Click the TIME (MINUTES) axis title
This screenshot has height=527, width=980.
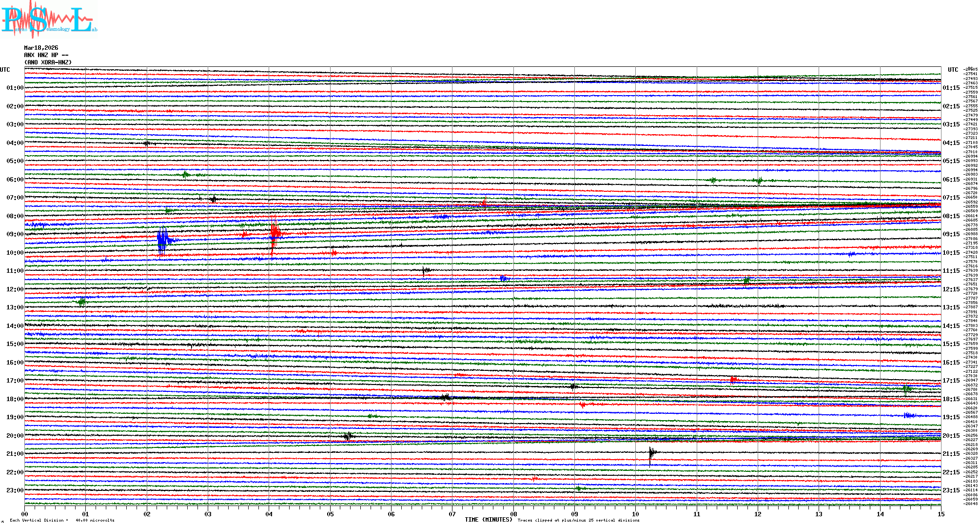pyautogui.click(x=488, y=520)
